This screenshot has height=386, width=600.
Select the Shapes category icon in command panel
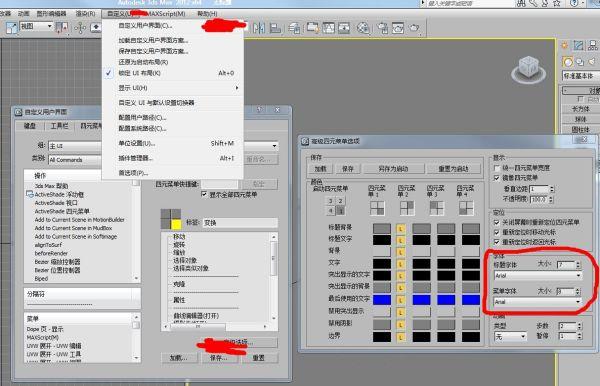[580, 62]
